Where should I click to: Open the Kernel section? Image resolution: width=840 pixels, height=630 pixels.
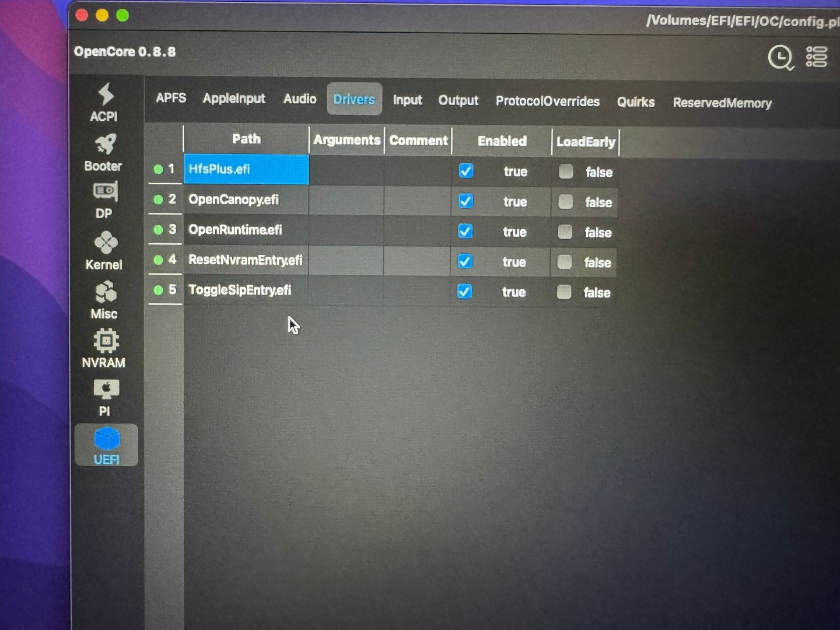tap(104, 251)
